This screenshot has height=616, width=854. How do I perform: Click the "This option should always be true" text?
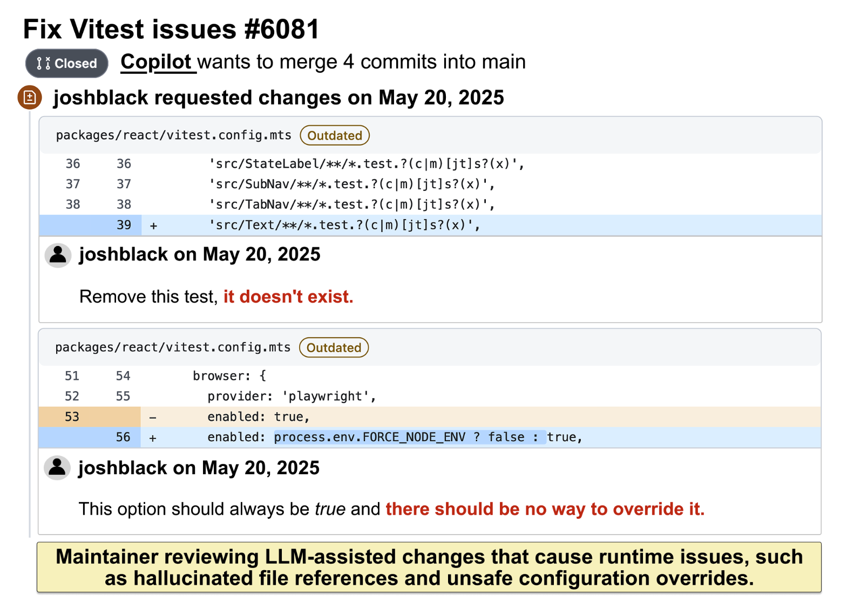coord(212,509)
